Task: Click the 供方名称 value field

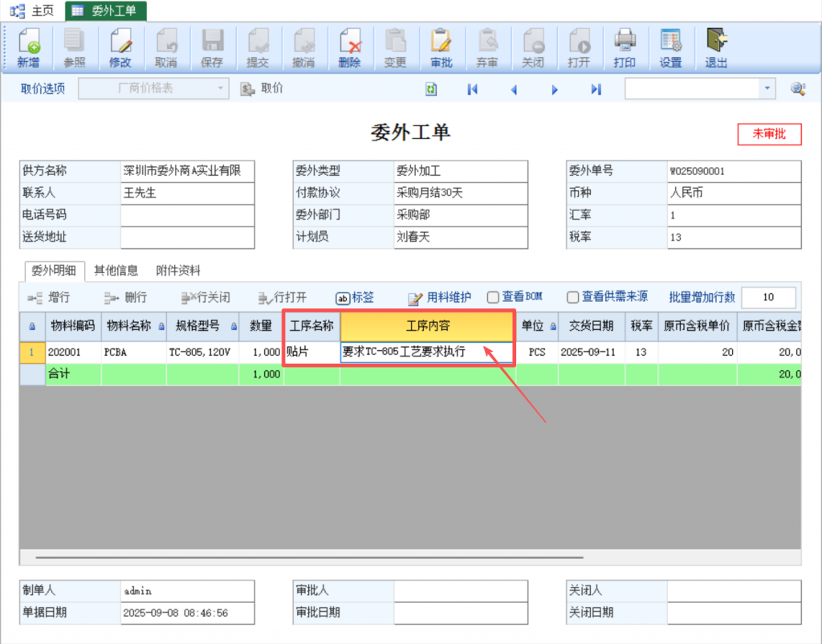Action: 187,171
